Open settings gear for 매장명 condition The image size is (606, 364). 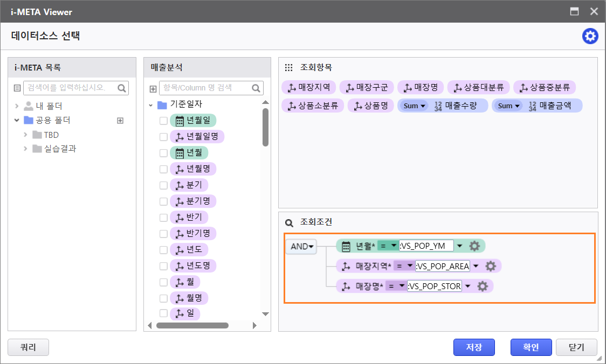pos(483,286)
